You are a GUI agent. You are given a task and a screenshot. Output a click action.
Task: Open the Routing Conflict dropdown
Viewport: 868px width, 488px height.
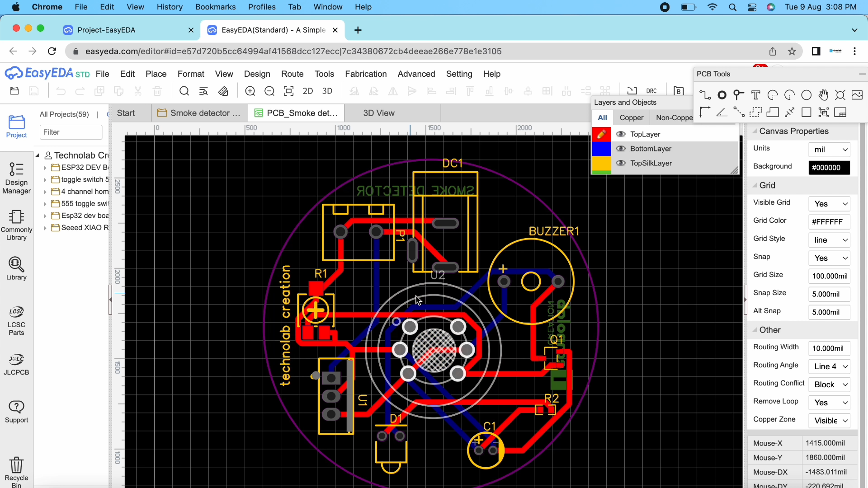(829, 385)
